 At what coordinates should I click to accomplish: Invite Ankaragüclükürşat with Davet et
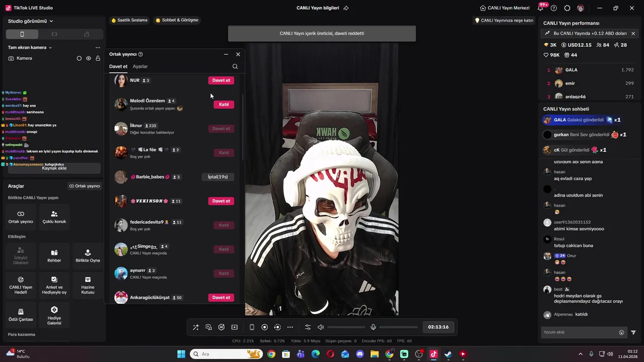221,298
